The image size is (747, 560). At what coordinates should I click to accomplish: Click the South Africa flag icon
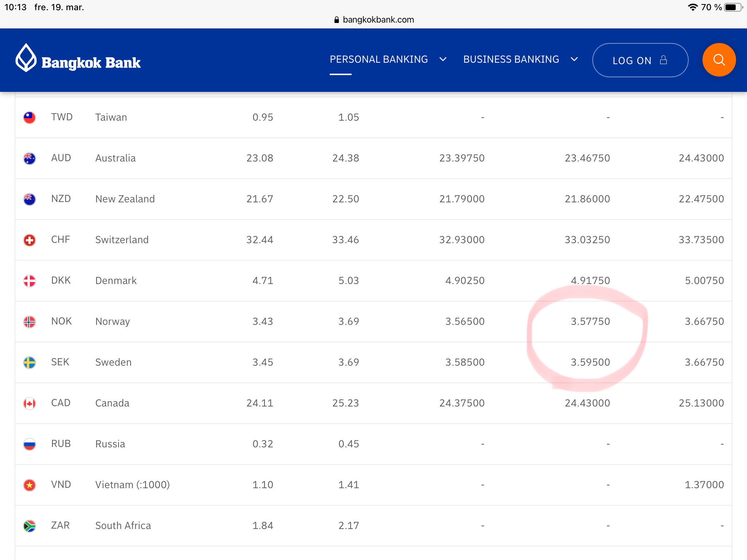[x=30, y=526]
